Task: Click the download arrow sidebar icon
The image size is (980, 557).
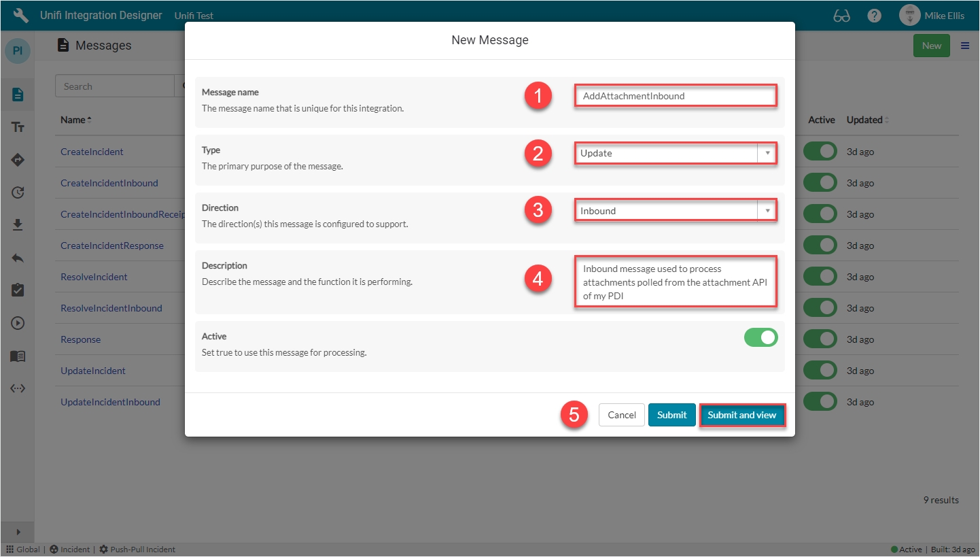Action: click(18, 225)
